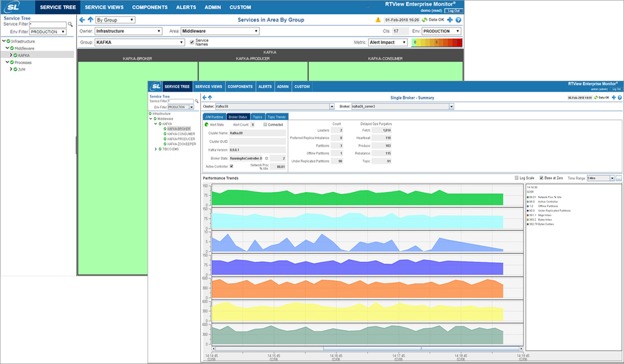Click the Alert Impact color legend bar
Image resolution: width=624 pixels, height=364 pixels.
(436, 42)
